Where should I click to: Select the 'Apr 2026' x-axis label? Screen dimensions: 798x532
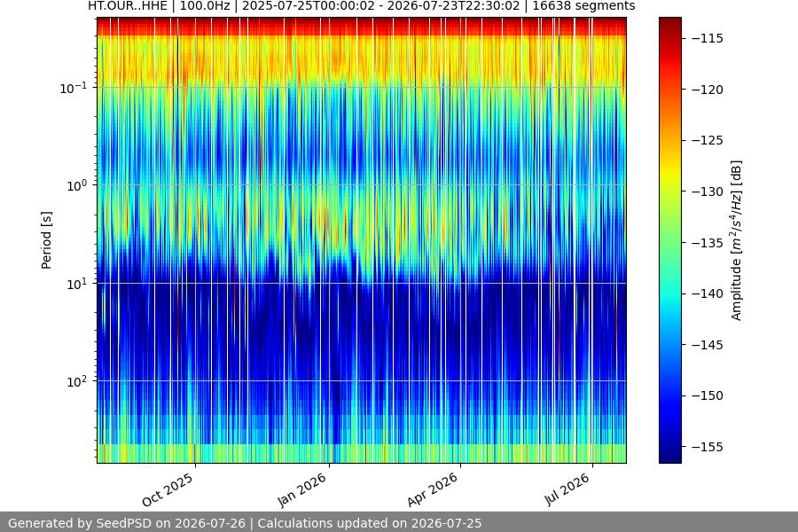coord(433,489)
